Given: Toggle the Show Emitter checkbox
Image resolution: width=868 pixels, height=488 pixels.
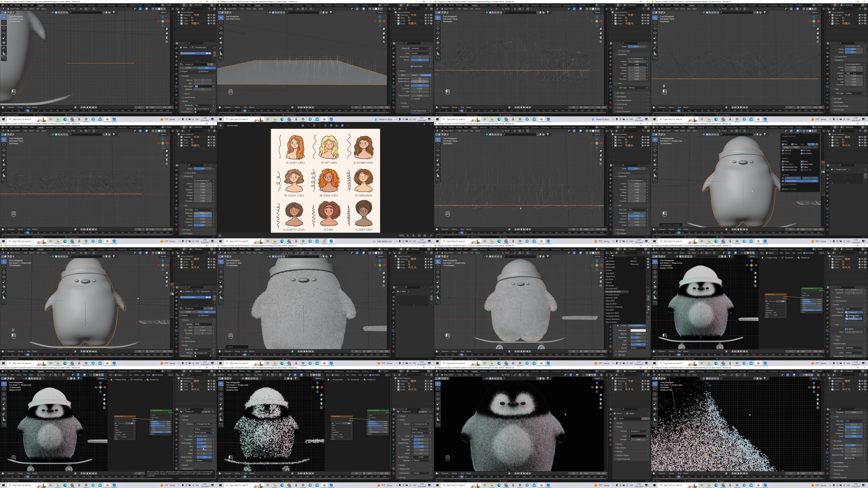Looking at the screenshot, I should pos(412,66).
